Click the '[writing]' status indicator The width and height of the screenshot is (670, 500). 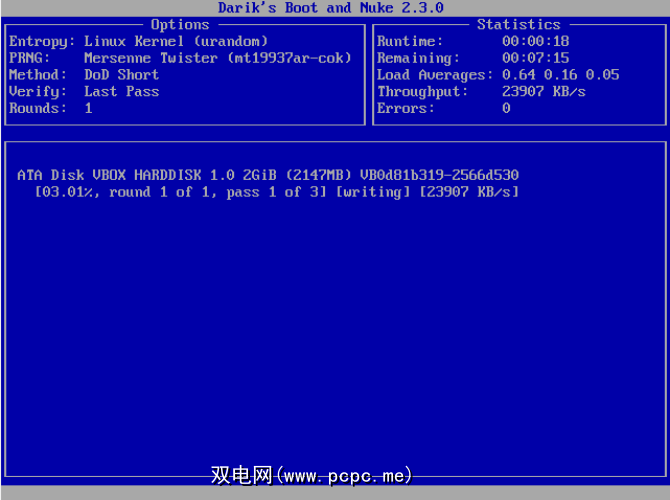click(373, 192)
